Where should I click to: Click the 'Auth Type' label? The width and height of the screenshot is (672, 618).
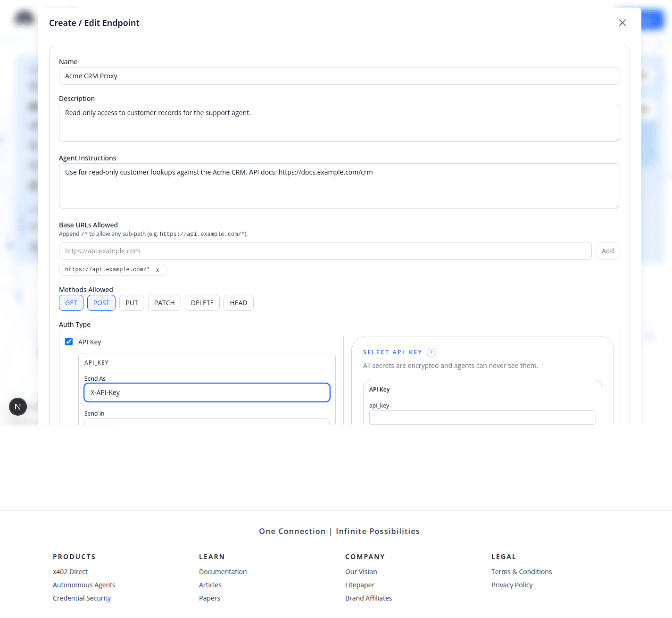pyautogui.click(x=75, y=325)
